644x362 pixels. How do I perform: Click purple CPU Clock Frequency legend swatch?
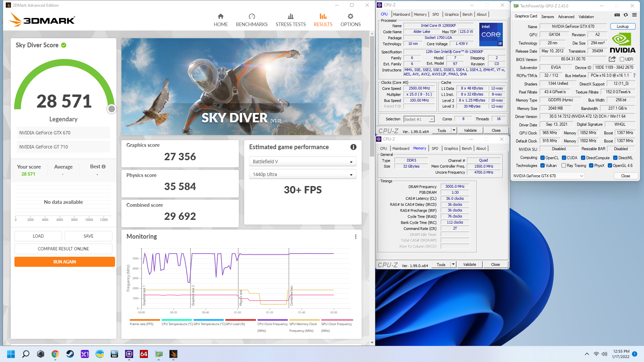[272, 320]
